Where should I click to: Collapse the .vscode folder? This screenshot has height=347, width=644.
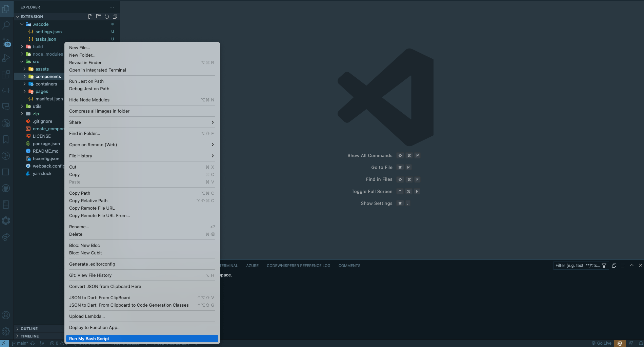[x=22, y=24]
